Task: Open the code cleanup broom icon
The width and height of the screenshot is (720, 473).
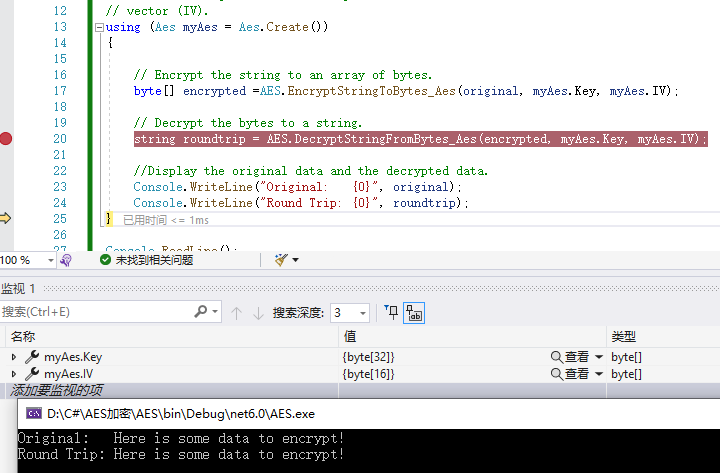Action: pos(281,260)
